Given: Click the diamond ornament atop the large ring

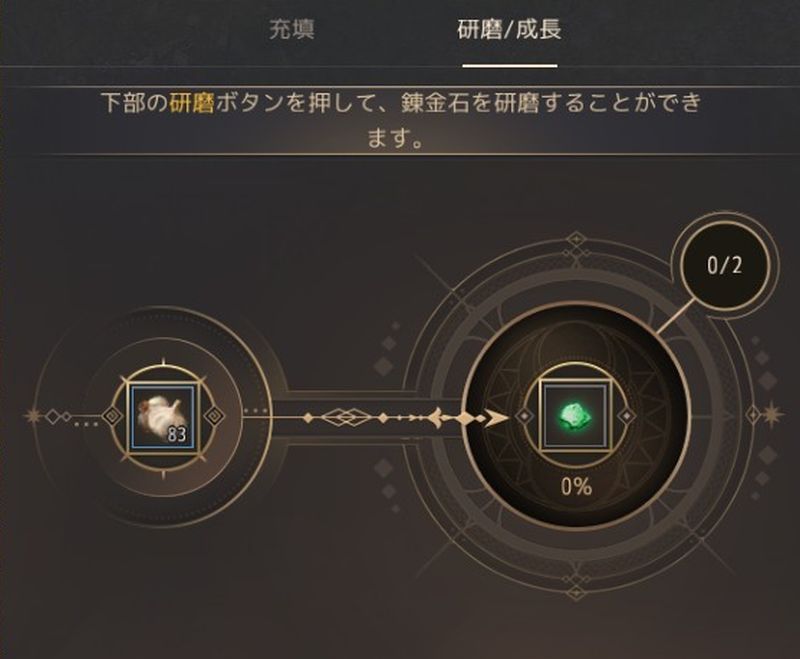Looking at the screenshot, I should click(576, 239).
